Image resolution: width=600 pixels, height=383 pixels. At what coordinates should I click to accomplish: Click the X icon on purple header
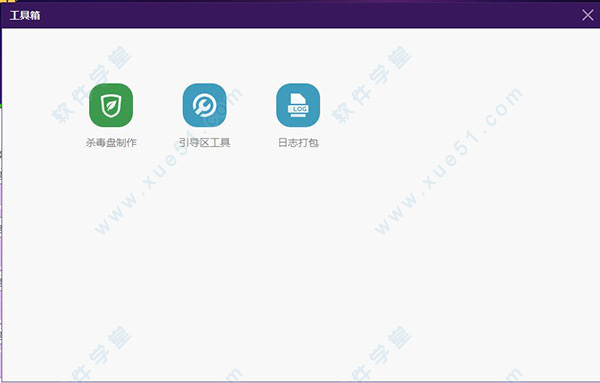pos(587,15)
